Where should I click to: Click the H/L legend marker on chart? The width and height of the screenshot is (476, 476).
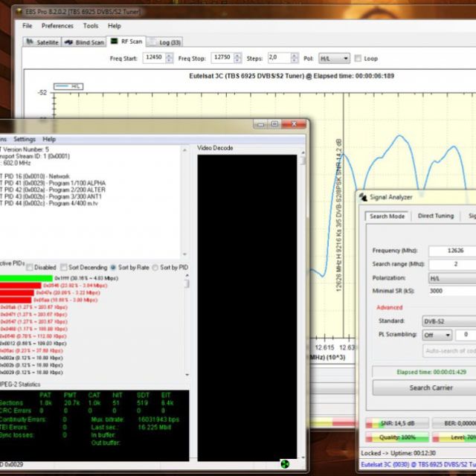coord(62,86)
